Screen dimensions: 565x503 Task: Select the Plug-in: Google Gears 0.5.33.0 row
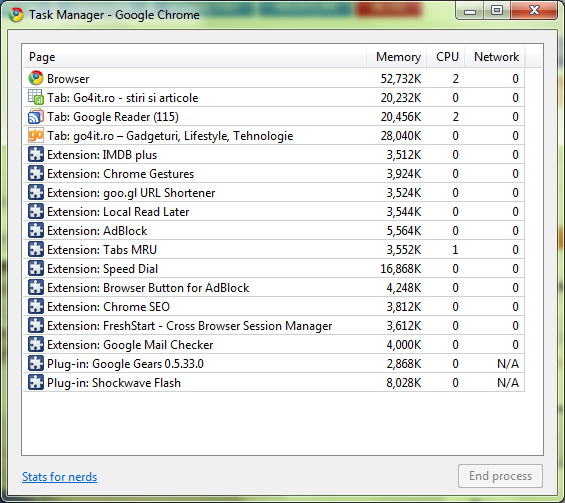point(274,364)
